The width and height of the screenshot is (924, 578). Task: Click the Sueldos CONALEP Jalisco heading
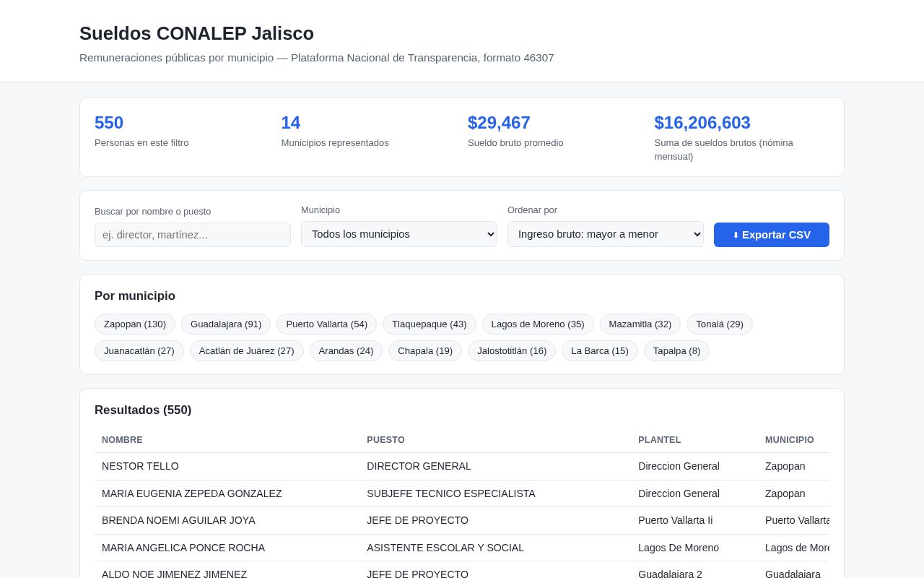(x=196, y=33)
